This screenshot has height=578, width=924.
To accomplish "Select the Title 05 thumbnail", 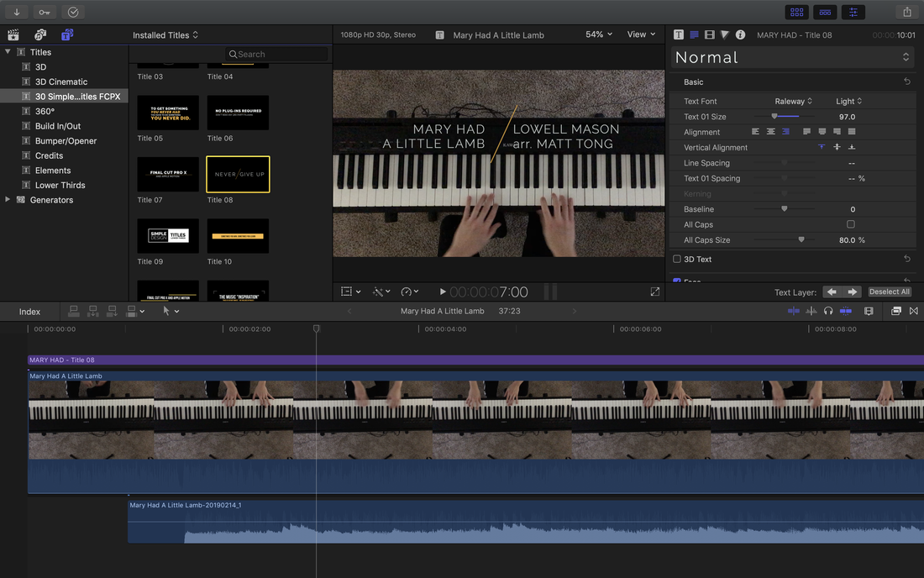I will [168, 113].
